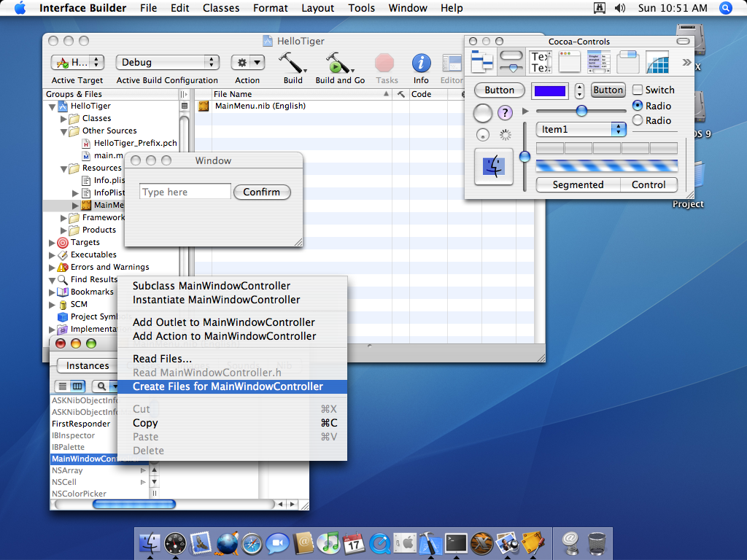Click the square-style Button in Cocoa-Controls
Screen dimensions: 747x560
tap(608, 90)
